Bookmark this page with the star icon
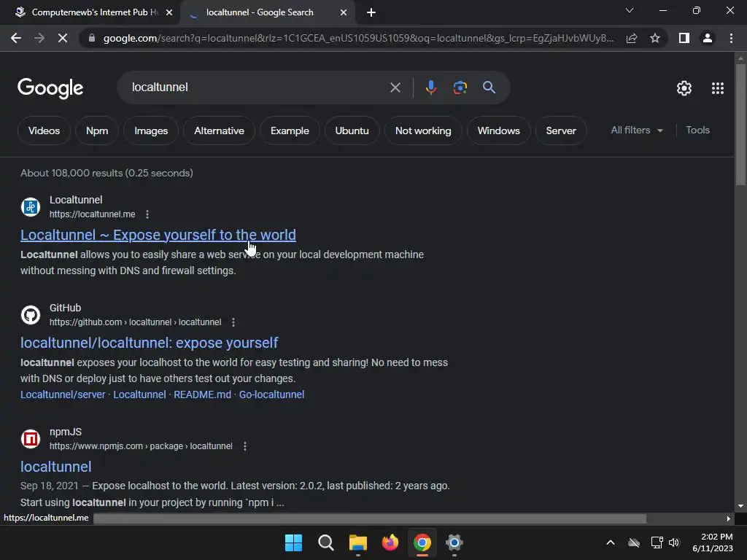The image size is (747, 560). (x=655, y=38)
